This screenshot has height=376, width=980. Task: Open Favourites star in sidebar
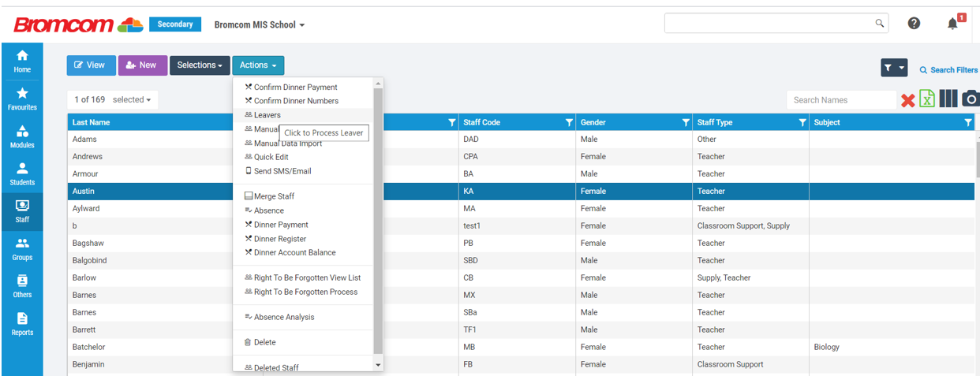pyautogui.click(x=22, y=99)
